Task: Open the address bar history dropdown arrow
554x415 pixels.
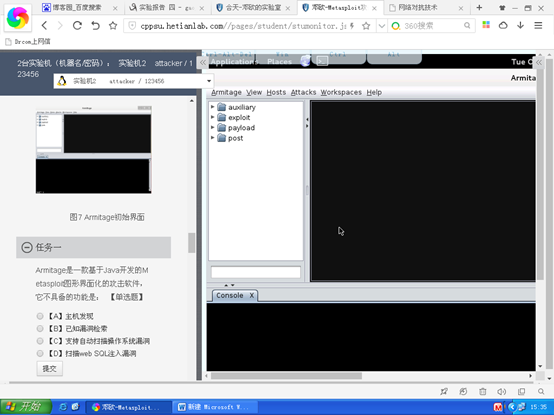Action: [x=382, y=26]
